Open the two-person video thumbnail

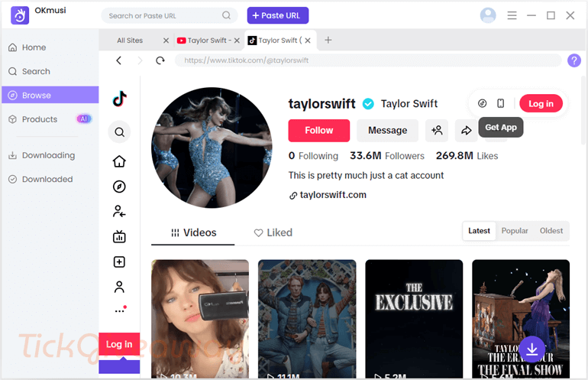pyautogui.click(x=307, y=319)
